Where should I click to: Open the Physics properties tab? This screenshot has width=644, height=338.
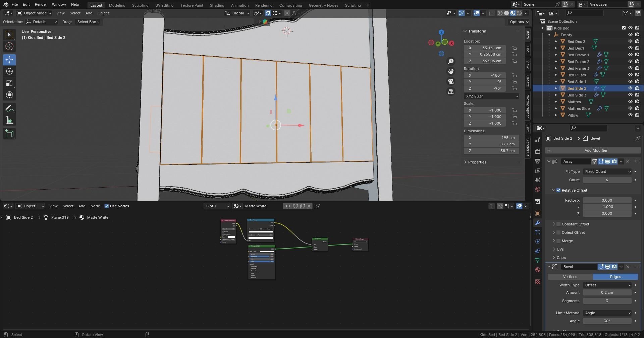coord(538,242)
